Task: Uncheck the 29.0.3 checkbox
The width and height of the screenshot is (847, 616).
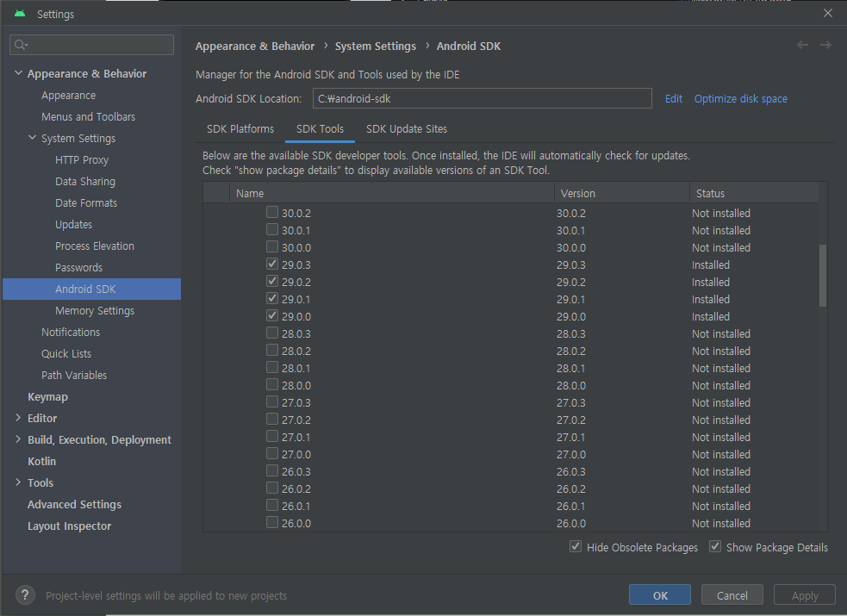Action: (272, 264)
